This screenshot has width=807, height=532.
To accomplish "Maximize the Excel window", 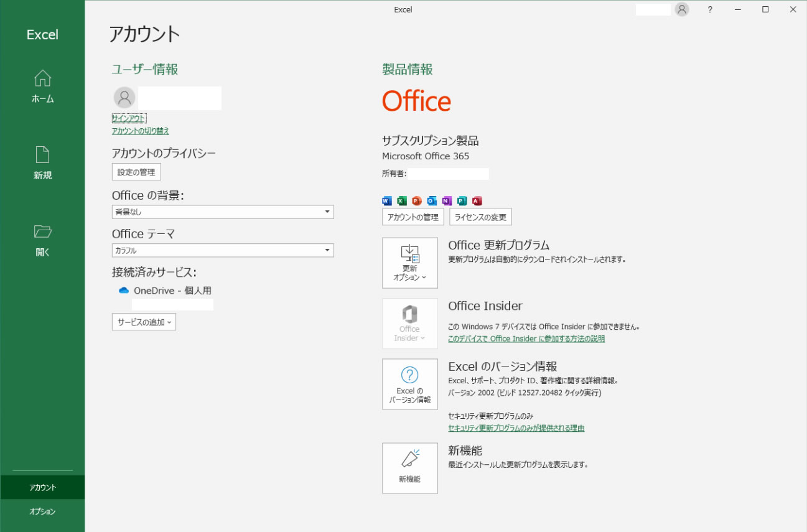I will tap(765, 9).
